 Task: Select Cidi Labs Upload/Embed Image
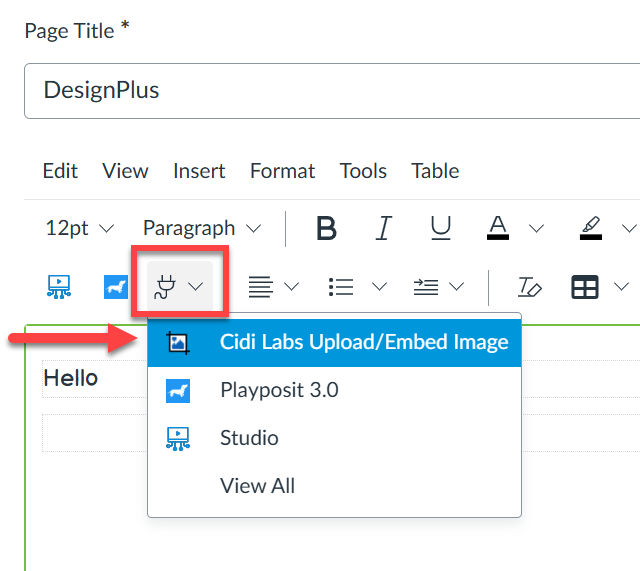364,342
